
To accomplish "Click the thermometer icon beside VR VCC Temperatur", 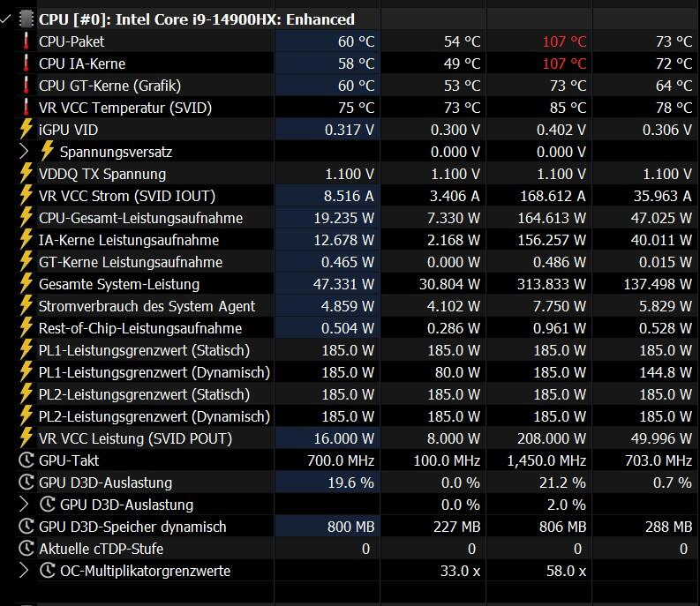I will (26, 108).
